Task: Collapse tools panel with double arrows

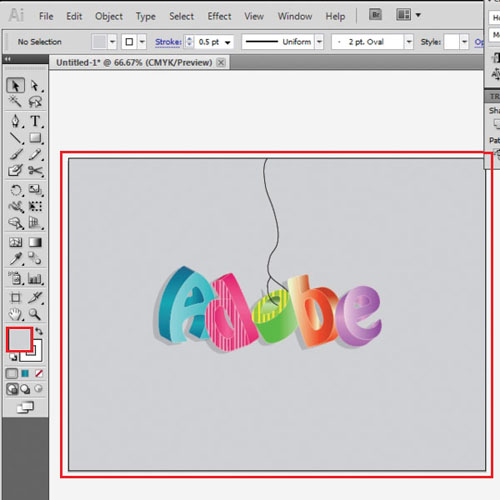Action: pyautogui.click(x=8, y=59)
